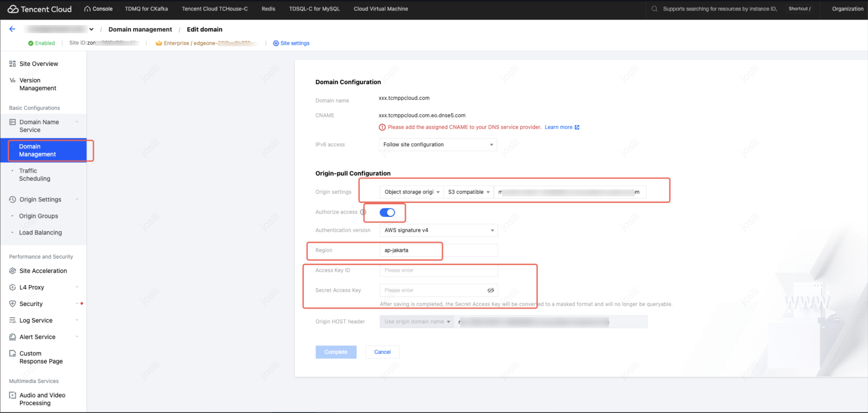Open the S3 compatible dropdown
Screen dimensions: 868x413
(x=468, y=192)
